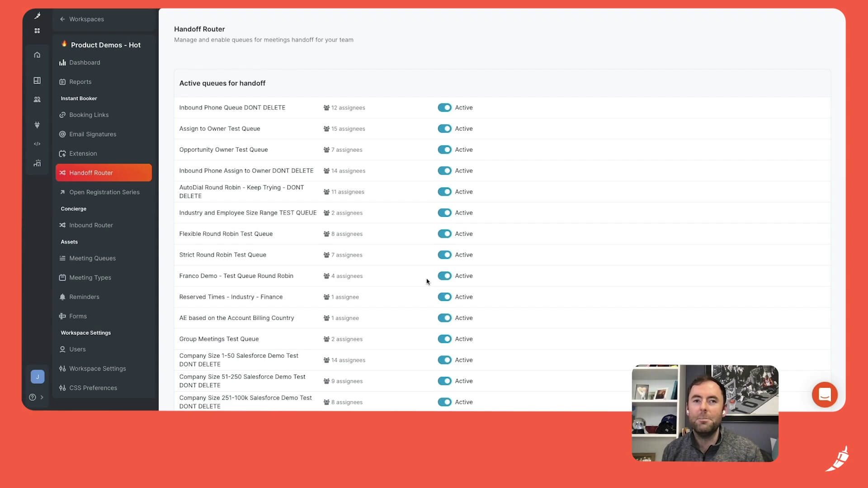Screen dimensions: 868x488
Task: Click the code embed icon
Action: 37,144
